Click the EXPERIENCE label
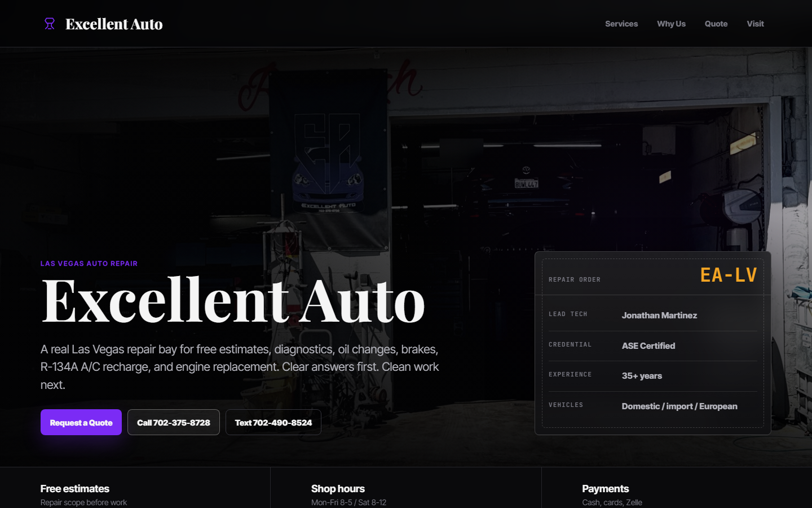Image resolution: width=812 pixels, height=508 pixels. click(570, 374)
